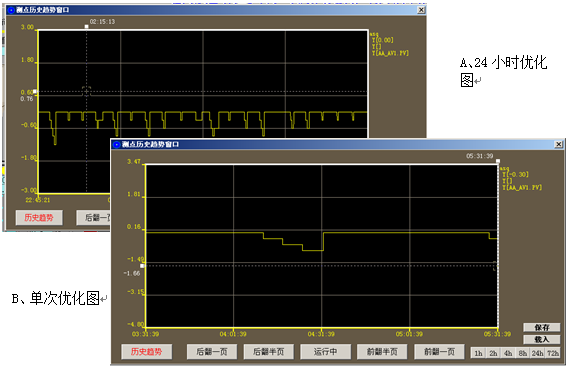569x370 pixels.
Task: Click 前翻一页 in the front window
Action: coord(439,352)
